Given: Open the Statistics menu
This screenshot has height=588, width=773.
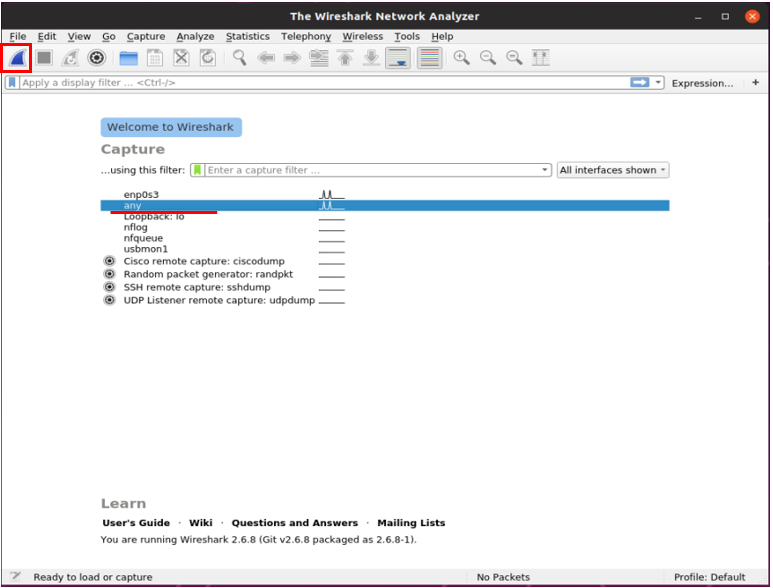Looking at the screenshot, I should click(x=247, y=36).
